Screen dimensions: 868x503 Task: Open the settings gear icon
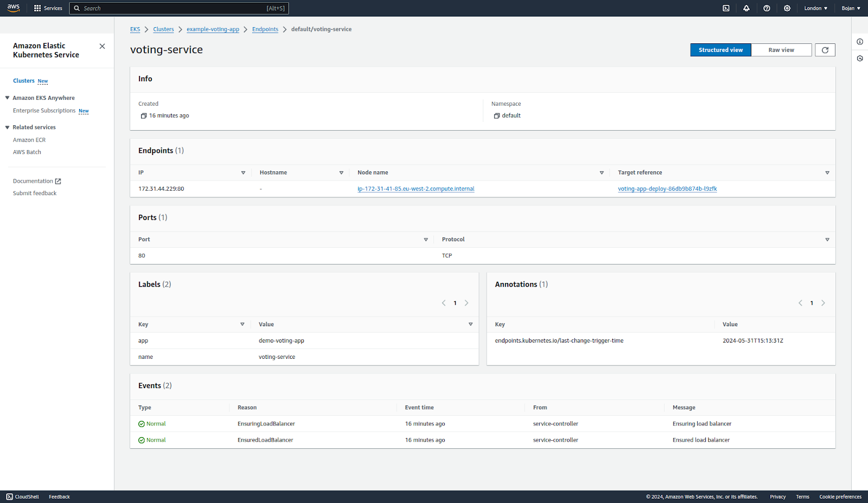787,8
